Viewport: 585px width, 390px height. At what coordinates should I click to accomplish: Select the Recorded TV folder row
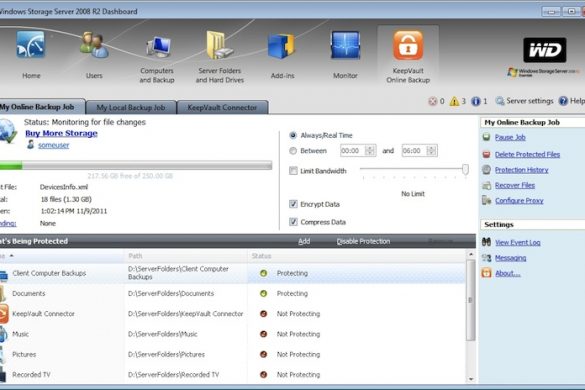click(233, 374)
